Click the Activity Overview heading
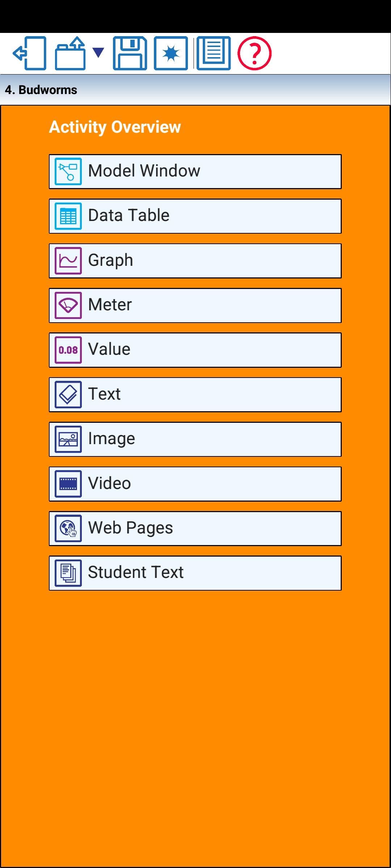The width and height of the screenshot is (391, 868). coord(115,127)
